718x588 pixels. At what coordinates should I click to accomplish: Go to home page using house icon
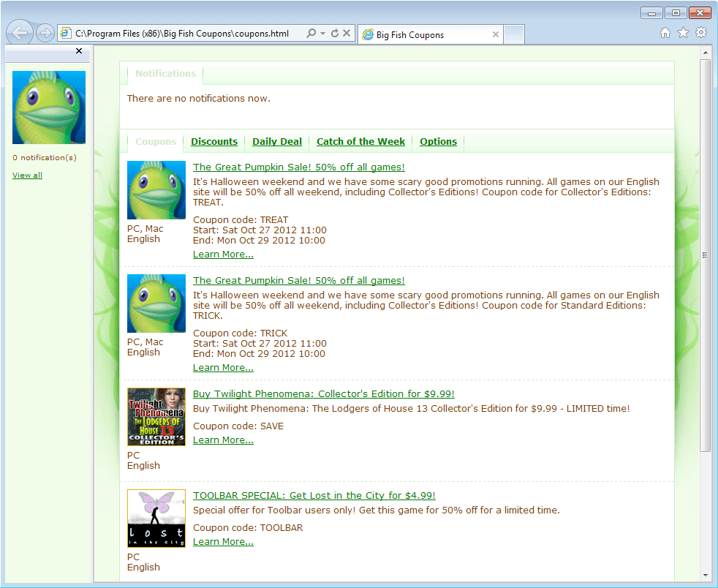point(665,33)
